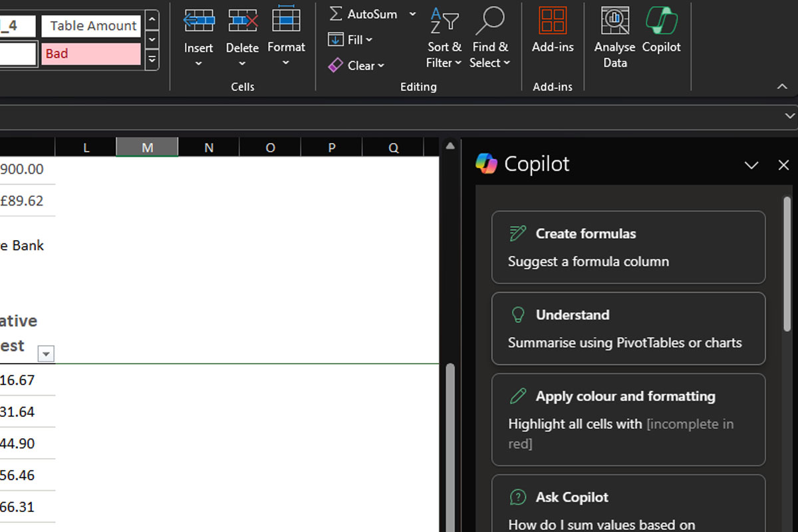Click the Insert cells icon
Screen dimensions: 798x532
(199, 20)
